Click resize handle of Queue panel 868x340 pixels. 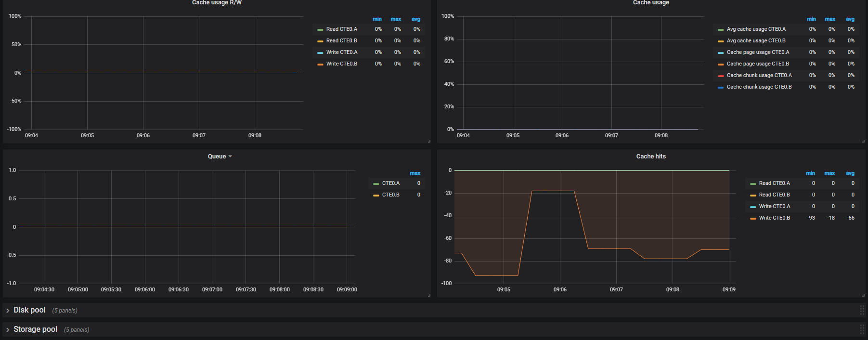429,295
